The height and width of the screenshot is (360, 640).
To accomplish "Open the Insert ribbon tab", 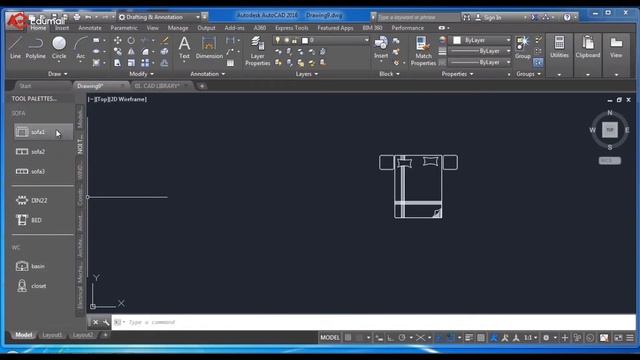I will click(62, 28).
